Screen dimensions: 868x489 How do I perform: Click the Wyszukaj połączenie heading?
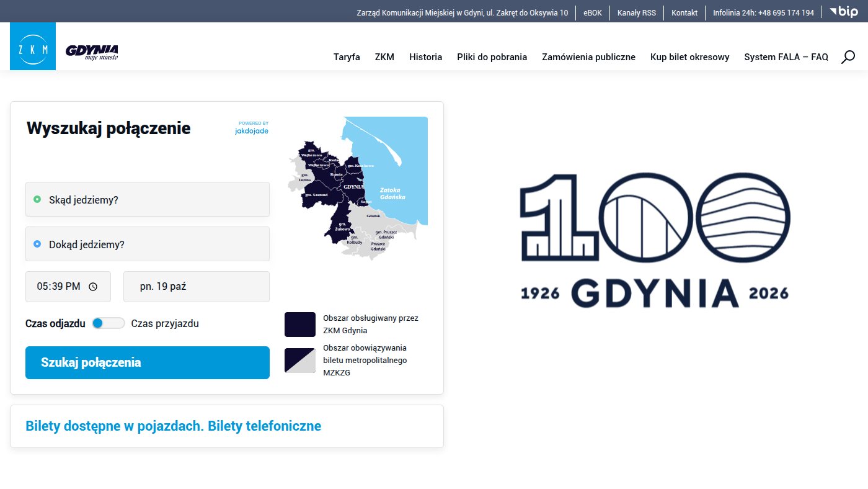108,128
